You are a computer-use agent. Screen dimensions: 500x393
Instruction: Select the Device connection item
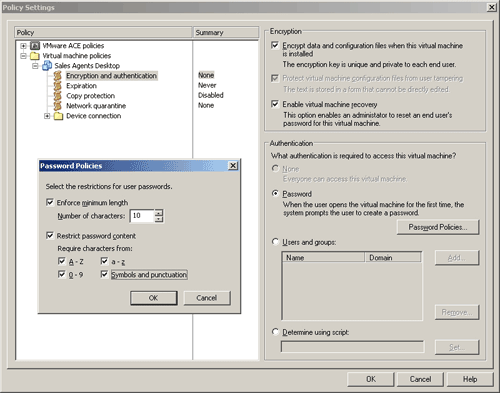pos(93,116)
